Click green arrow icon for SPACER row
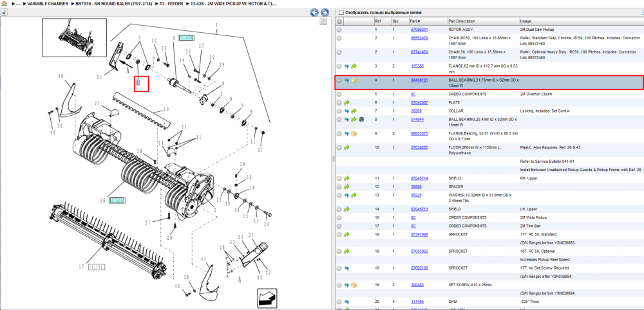This screenshot has width=644, height=310. 346,187
